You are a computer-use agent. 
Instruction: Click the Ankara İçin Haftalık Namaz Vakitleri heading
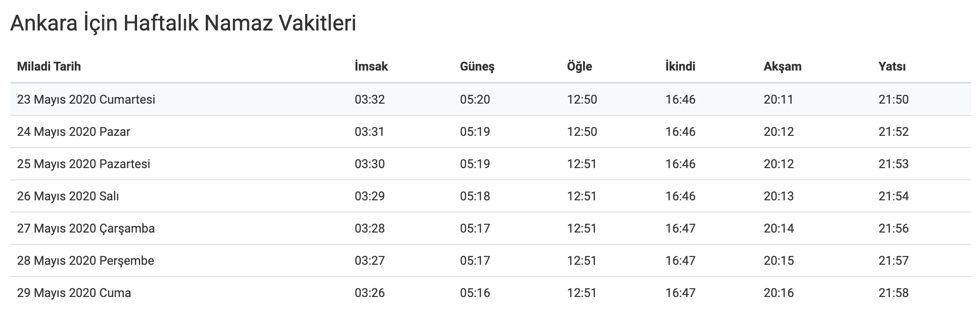click(183, 24)
